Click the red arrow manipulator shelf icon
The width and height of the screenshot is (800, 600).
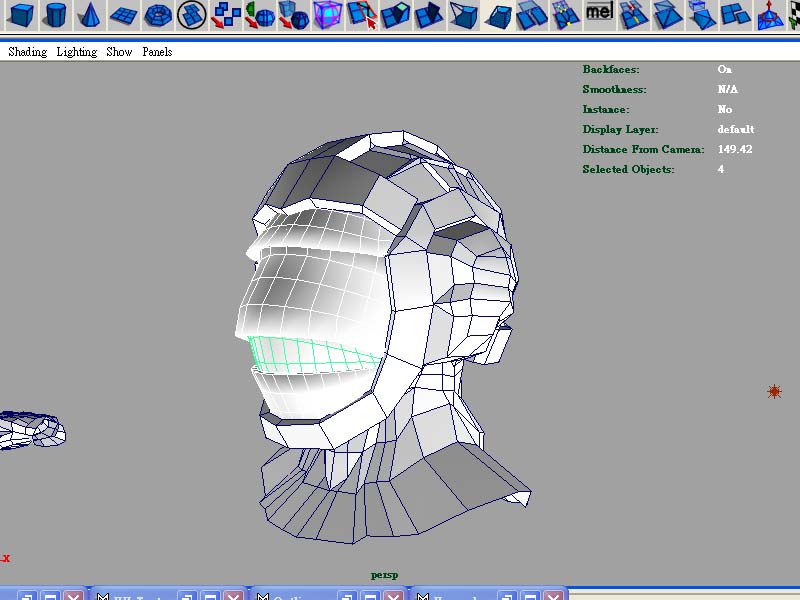pos(770,15)
